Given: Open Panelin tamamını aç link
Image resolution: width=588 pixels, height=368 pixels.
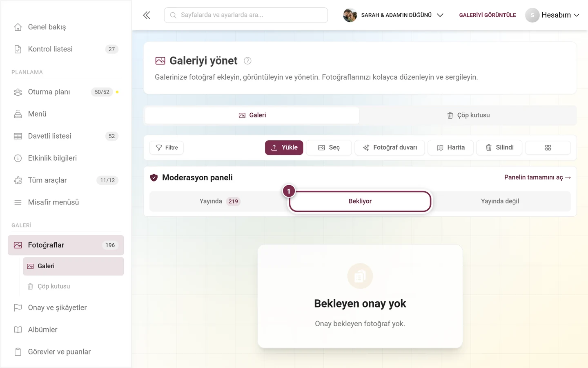Looking at the screenshot, I should [x=537, y=177].
